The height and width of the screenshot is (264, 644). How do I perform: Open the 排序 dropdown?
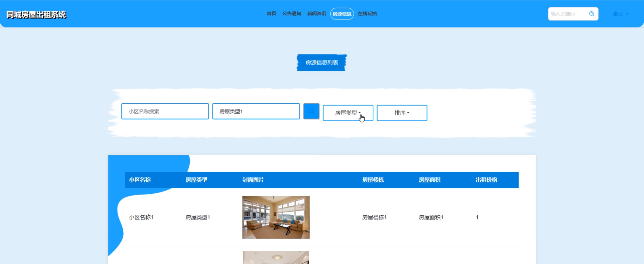(402, 113)
